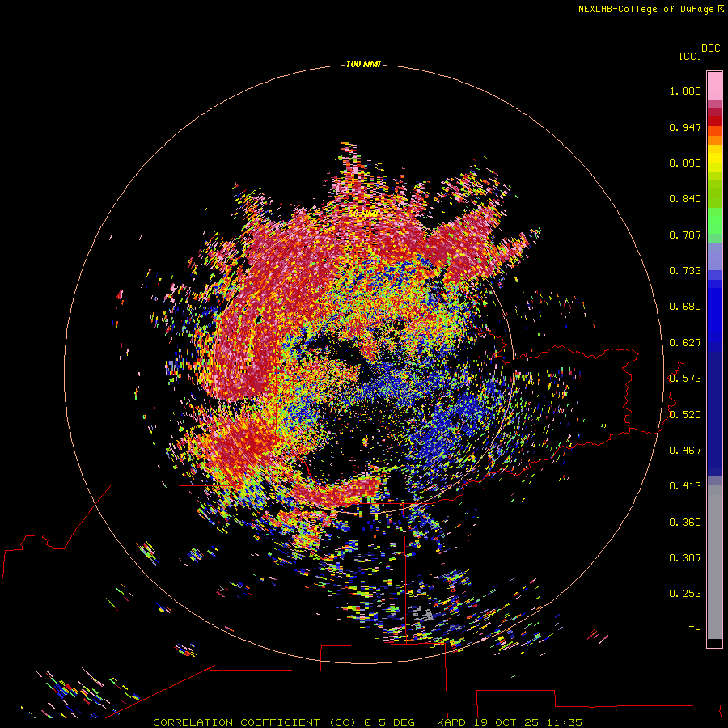Pick the black swatch at the color bar bottom

coord(714,642)
